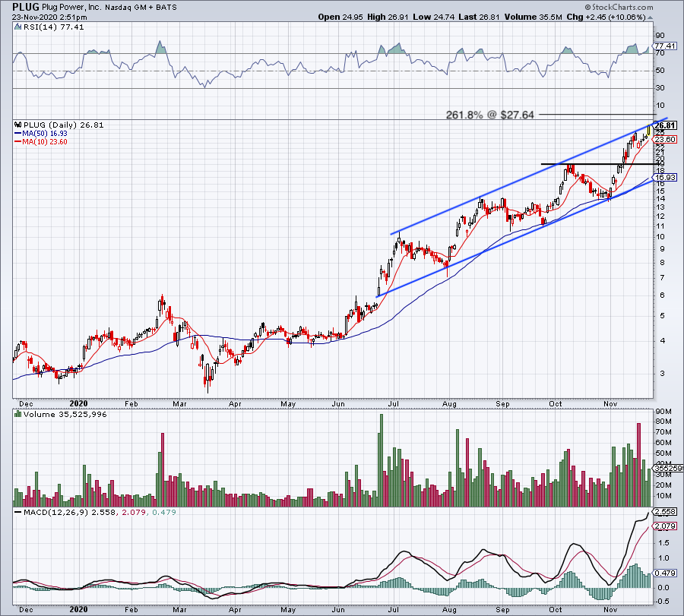
Task: Click the red MA(10) legend line marker
Action: [x=18, y=142]
